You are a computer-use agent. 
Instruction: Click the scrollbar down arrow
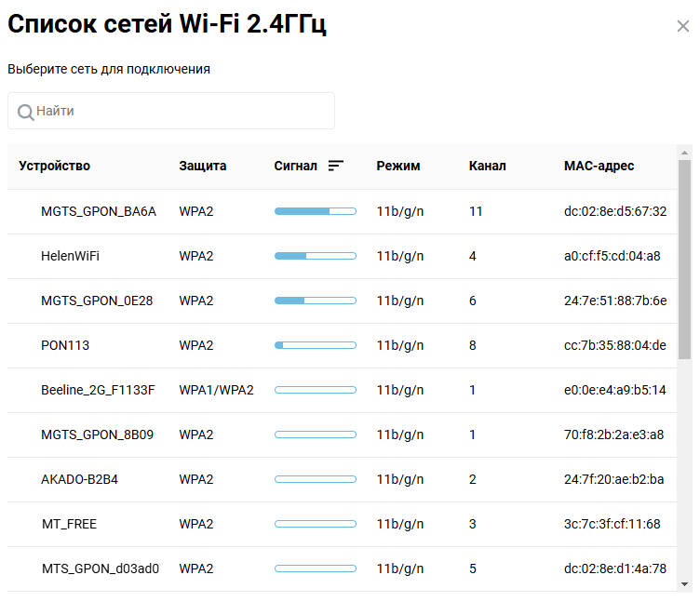coord(685,583)
